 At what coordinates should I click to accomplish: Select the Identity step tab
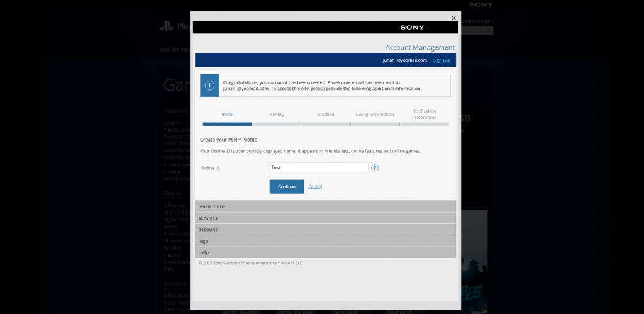pos(276,115)
